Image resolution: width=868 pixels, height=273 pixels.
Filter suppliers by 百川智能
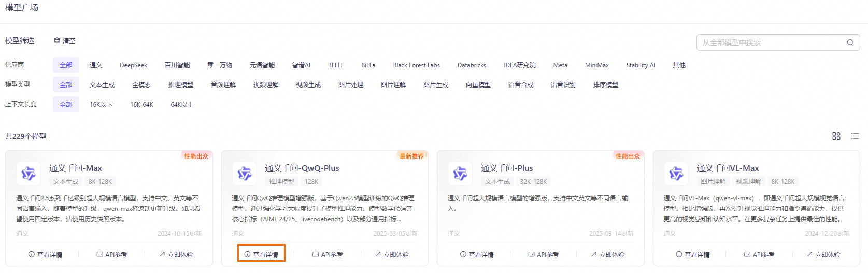point(177,65)
